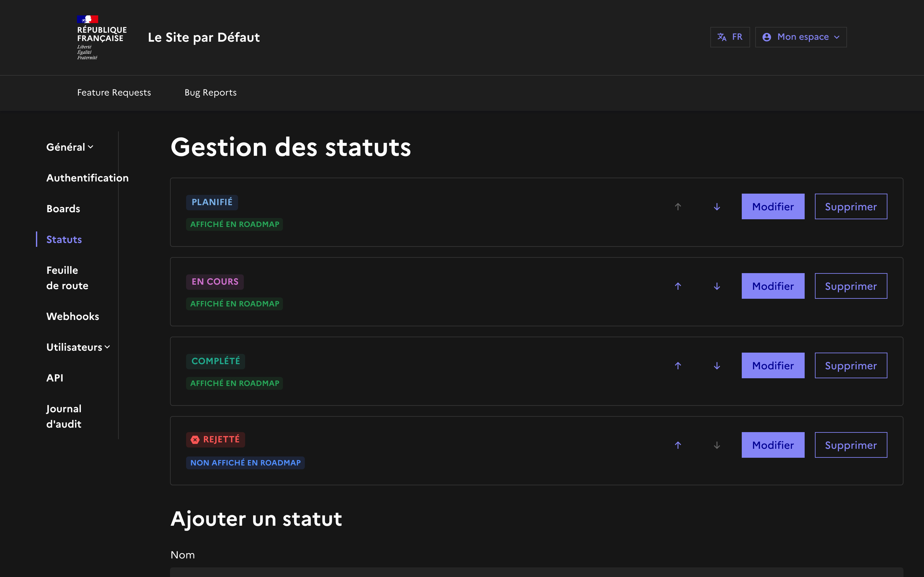
Task: Move Complété status up with arrow
Action: 678,365
